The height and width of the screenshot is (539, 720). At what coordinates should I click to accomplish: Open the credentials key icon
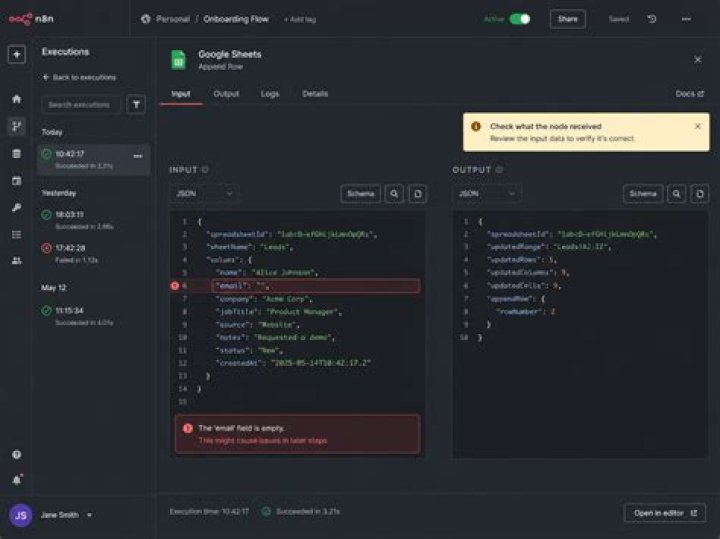(x=17, y=208)
